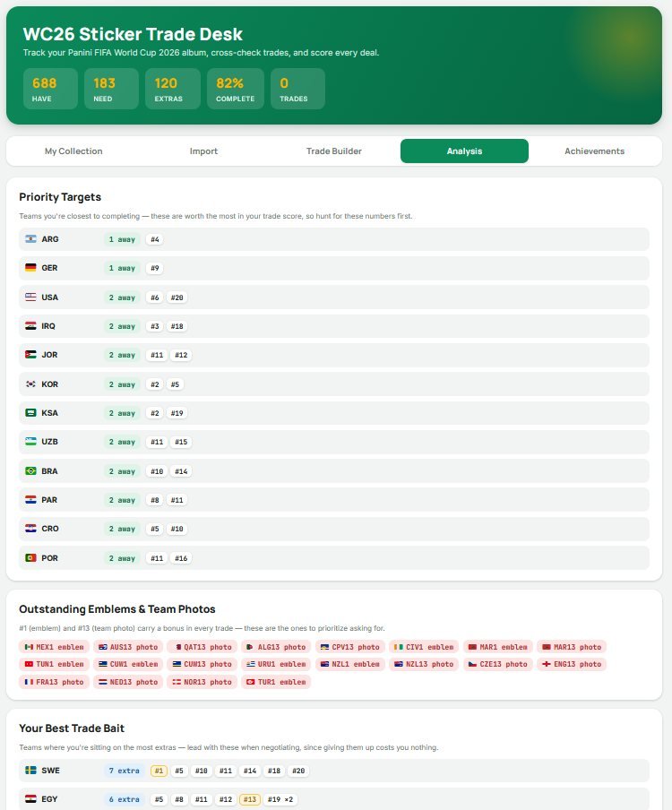672x810 pixels.
Task: Click the NOR13 photo tag
Action: point(202,682)
